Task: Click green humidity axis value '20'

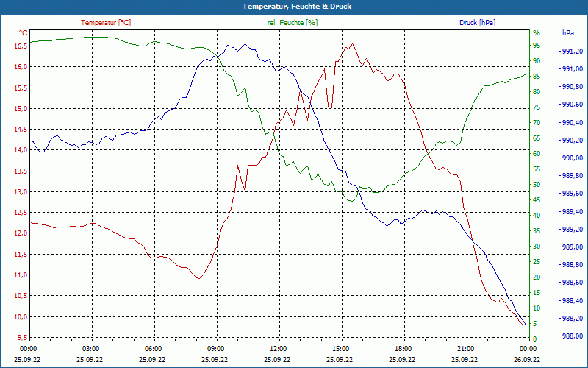Action: tap(537, 277)
